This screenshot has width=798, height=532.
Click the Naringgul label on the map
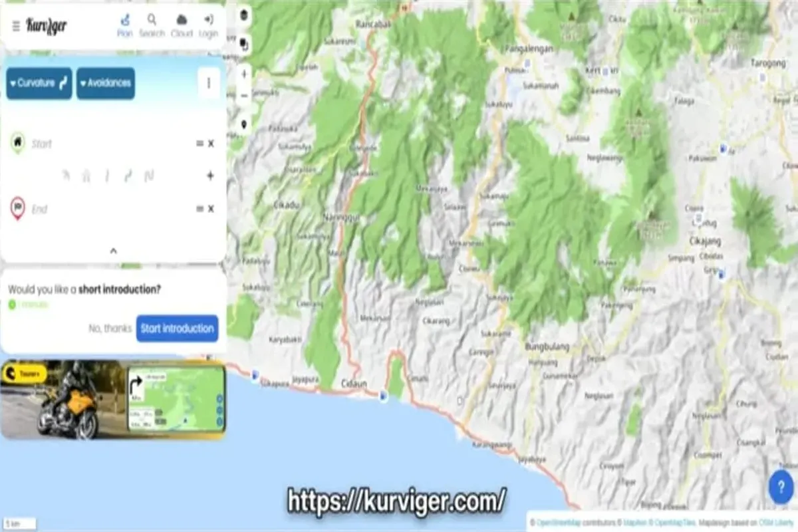click(341, 217)
